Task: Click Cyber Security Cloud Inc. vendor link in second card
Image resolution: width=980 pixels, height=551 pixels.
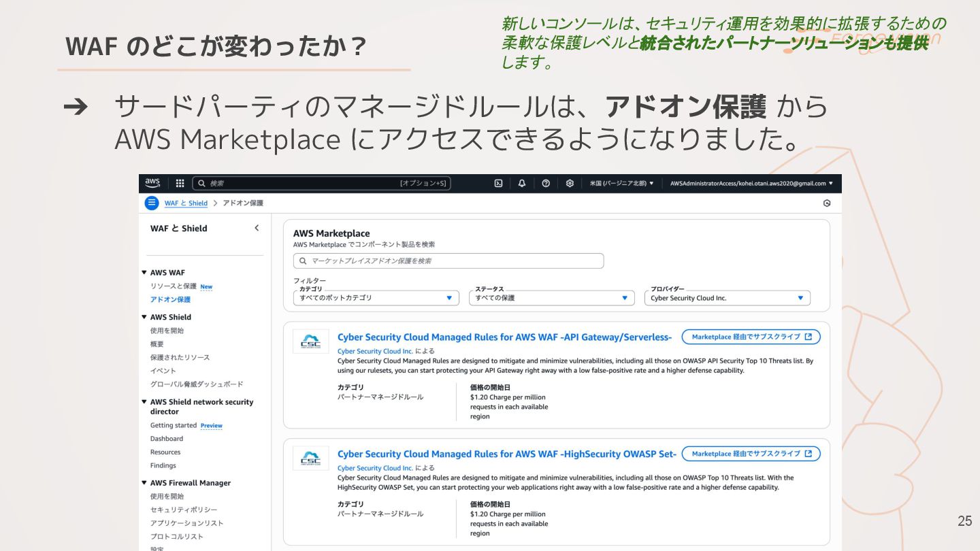Action: pyautogui.click(x=375, y=468)
